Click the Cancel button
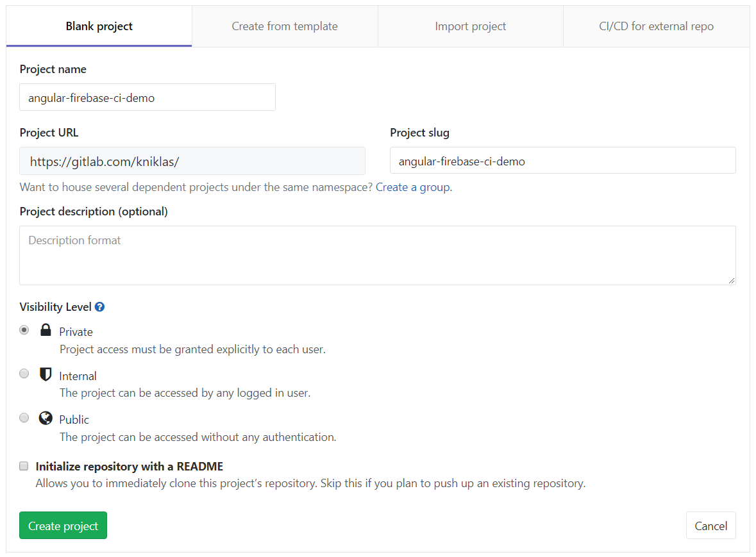 pyautogui.click(x=710, y=526)
